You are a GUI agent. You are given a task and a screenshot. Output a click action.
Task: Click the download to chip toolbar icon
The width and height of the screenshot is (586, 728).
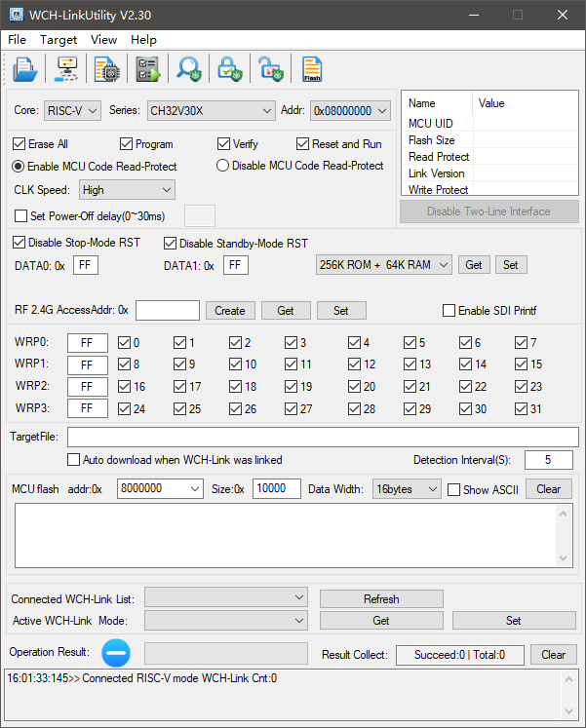[x=107, y=69]
